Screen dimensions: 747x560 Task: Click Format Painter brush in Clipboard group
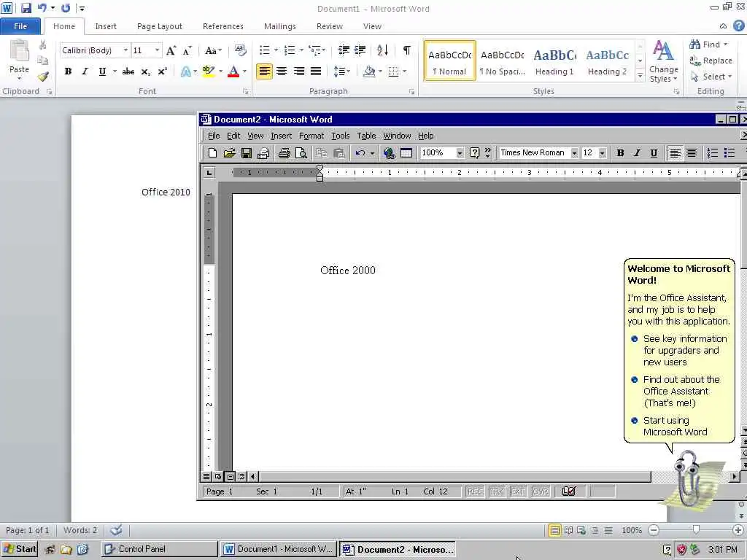[43, 76]
